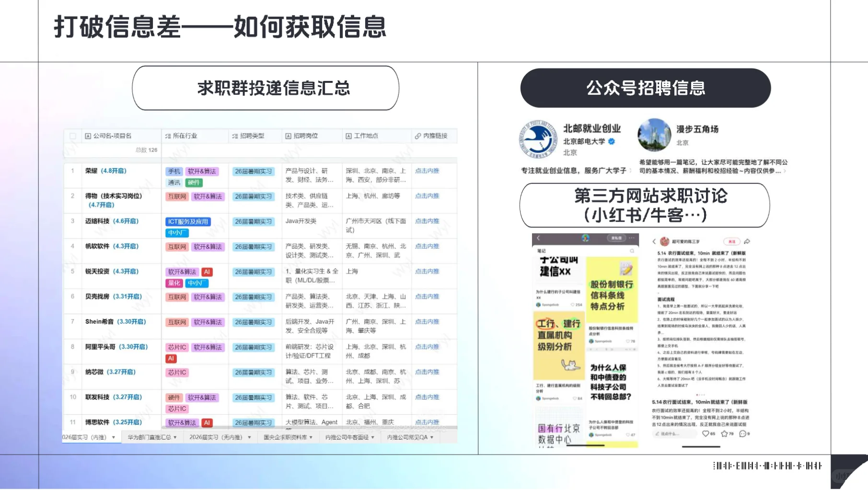Open the 点击内推 link for 联发科技
868x490 pixels.
[x=427, y=397]
